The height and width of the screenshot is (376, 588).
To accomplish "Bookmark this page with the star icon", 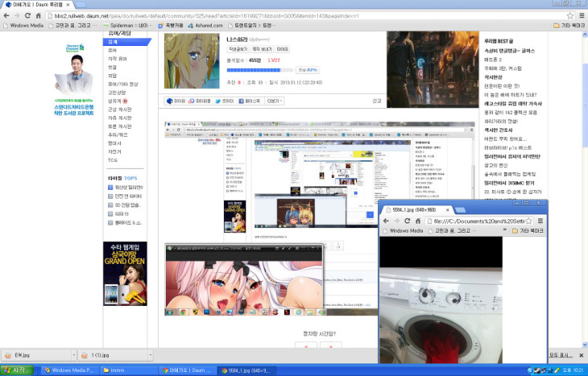I will pos(569,15).
